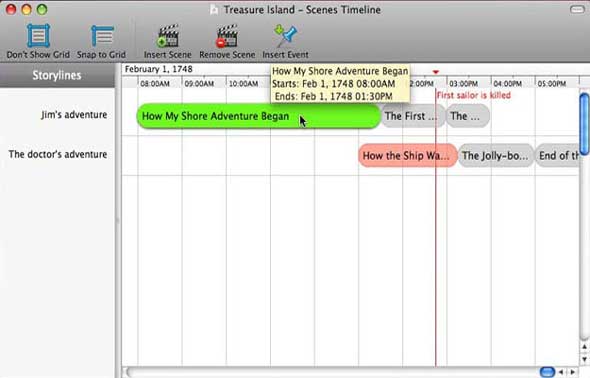590x378 pixels.
Task: Select the 'How My Shore Adventure Began' scene
Action: 259,116
